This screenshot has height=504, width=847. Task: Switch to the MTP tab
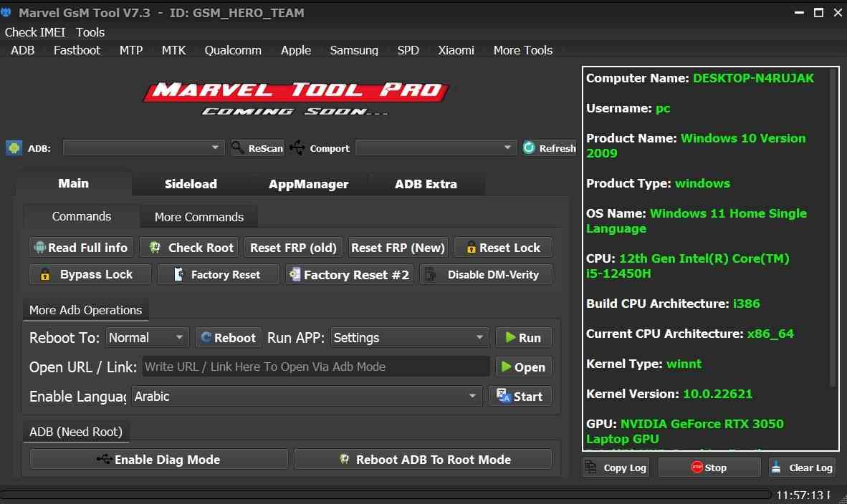(130, 50)
